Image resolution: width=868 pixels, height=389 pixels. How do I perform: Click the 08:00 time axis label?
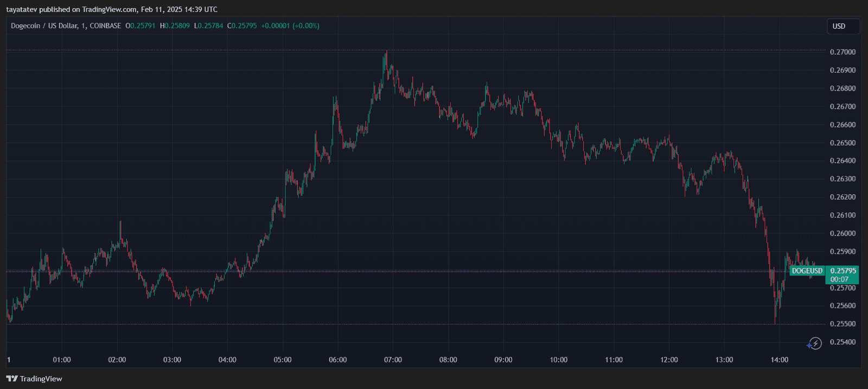click(x=448, y=360)
